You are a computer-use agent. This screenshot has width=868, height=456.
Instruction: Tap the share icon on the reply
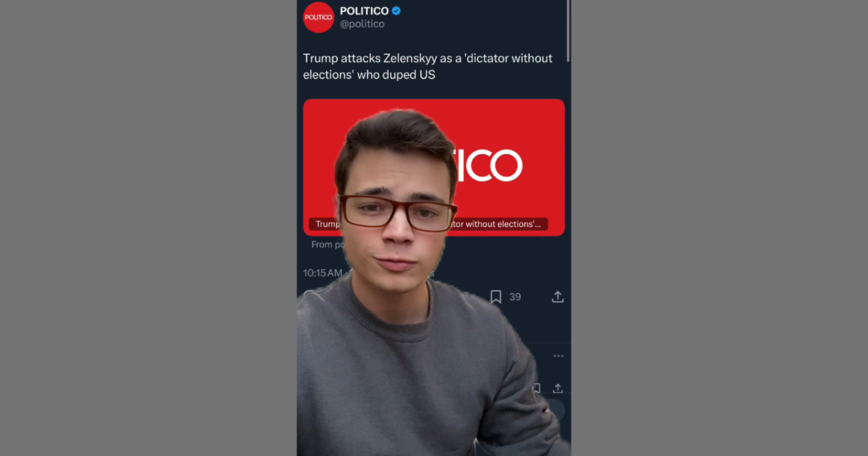tap(558, 389)
